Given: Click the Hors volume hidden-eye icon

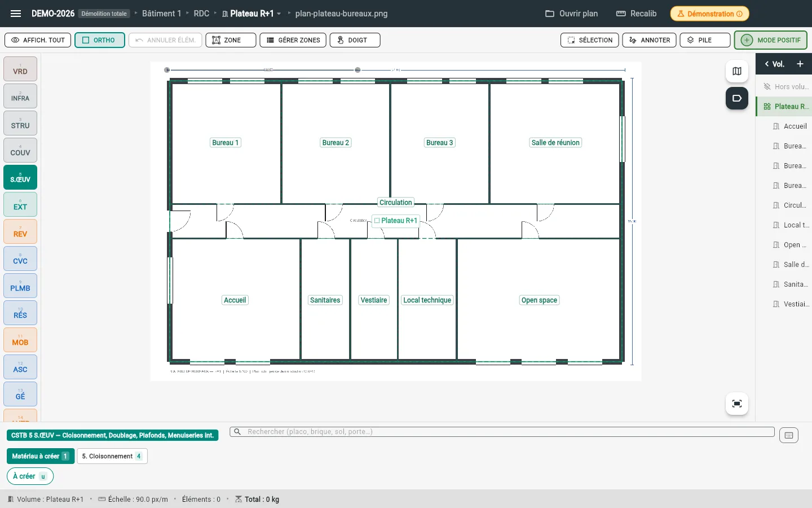Looking at the screenshot, I should coord(767,86).
